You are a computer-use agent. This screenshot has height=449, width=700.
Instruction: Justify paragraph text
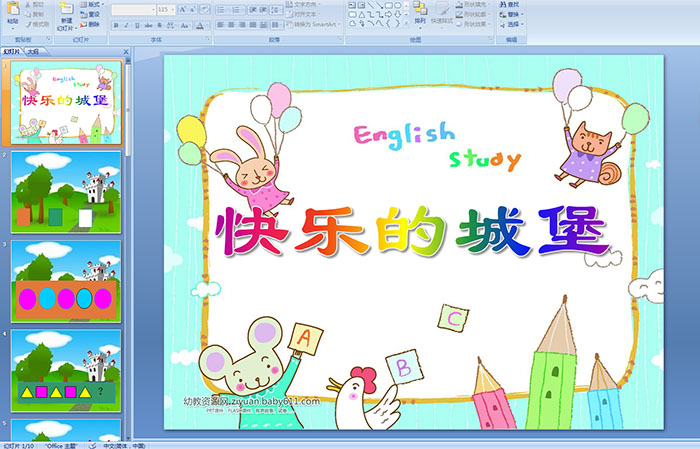[x=253, y=25]
